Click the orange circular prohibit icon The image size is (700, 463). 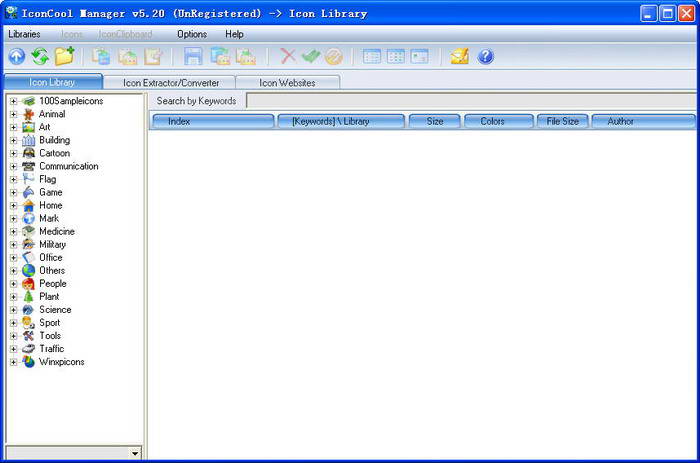pos(333,57)
